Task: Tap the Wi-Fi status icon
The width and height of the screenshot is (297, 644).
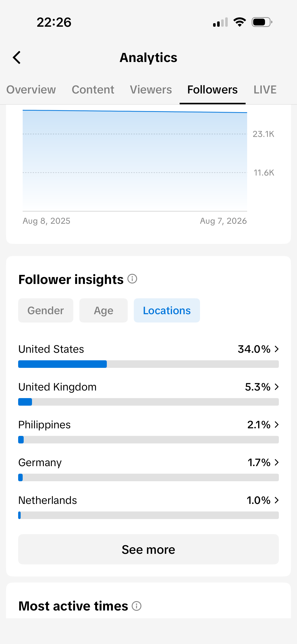Action: pyautogui.click(x=240, y=22)
